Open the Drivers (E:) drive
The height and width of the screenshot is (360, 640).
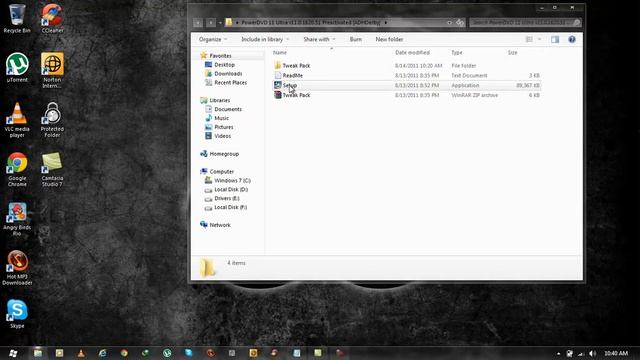coord(227,198)
